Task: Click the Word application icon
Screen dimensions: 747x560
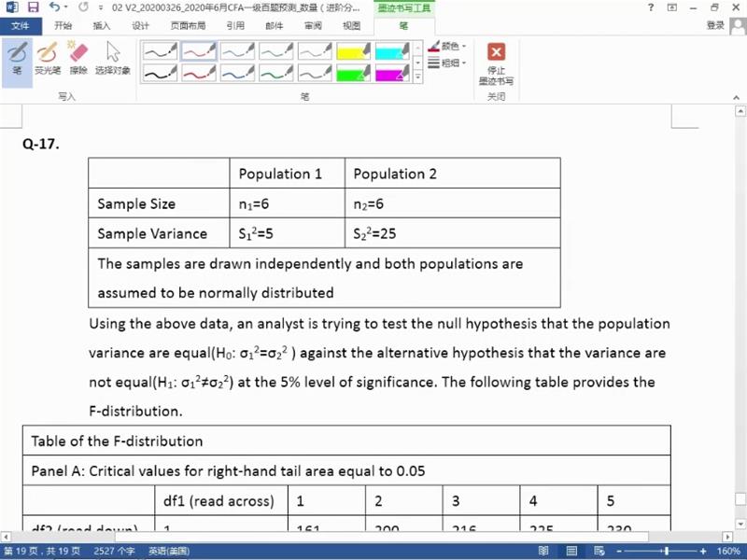Action: click(x=12, y=7)
